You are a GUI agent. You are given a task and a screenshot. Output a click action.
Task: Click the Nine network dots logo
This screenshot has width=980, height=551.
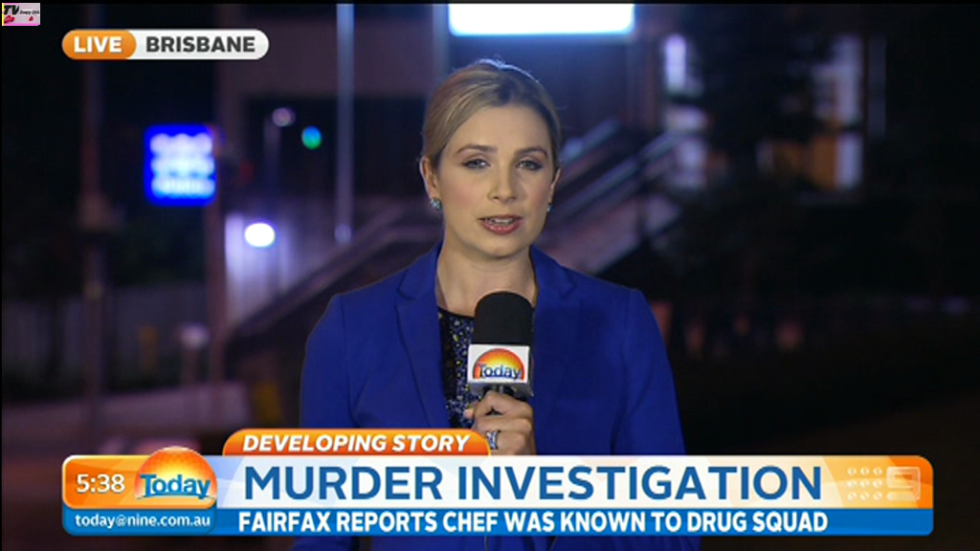865,483
